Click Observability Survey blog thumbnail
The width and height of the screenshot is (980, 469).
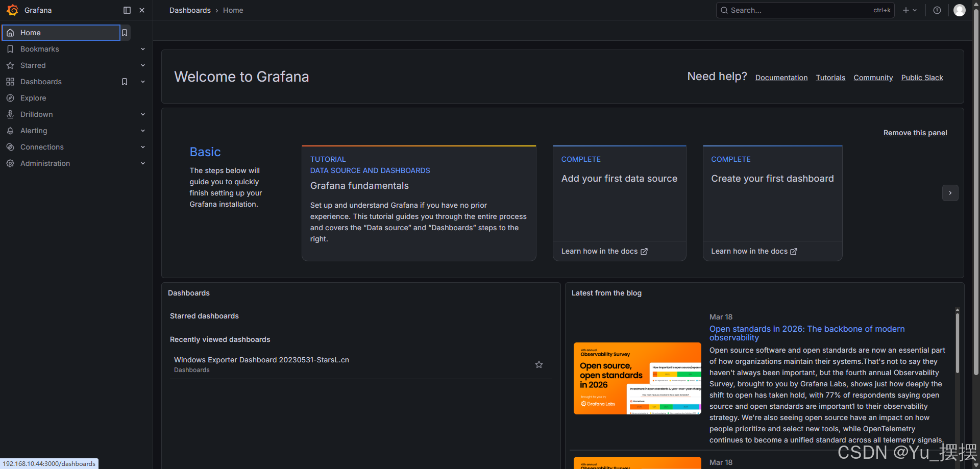638,378
